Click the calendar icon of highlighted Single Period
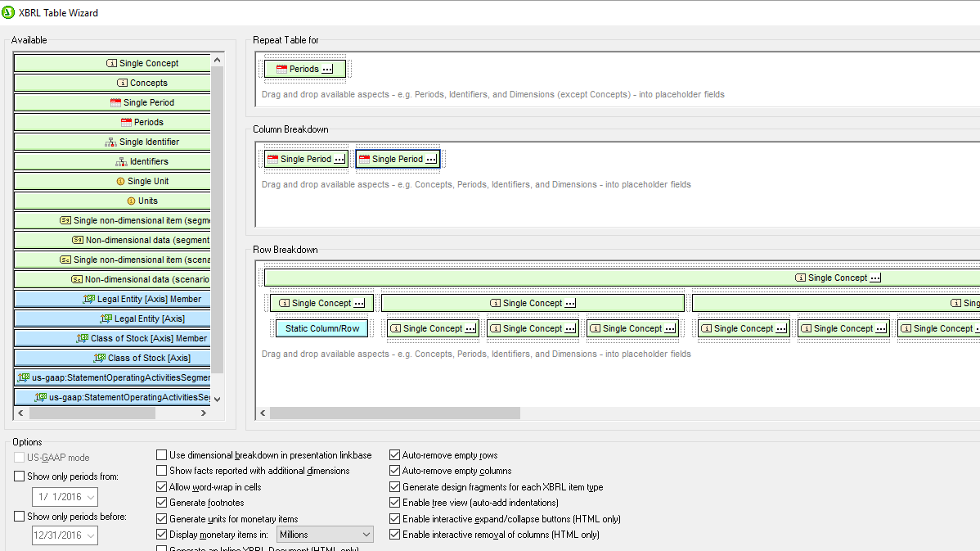Image resolution: width=980 pixels, height=551 pixels. point(364,159)
